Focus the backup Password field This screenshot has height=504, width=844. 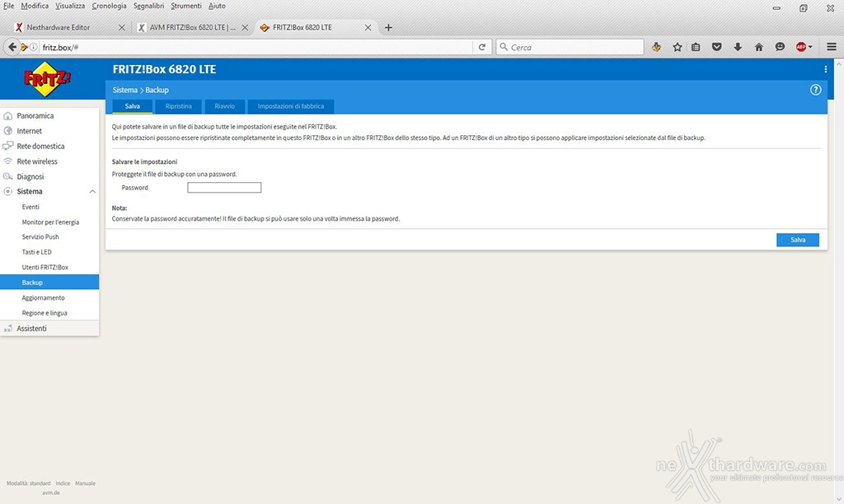(x=224, y=188)
